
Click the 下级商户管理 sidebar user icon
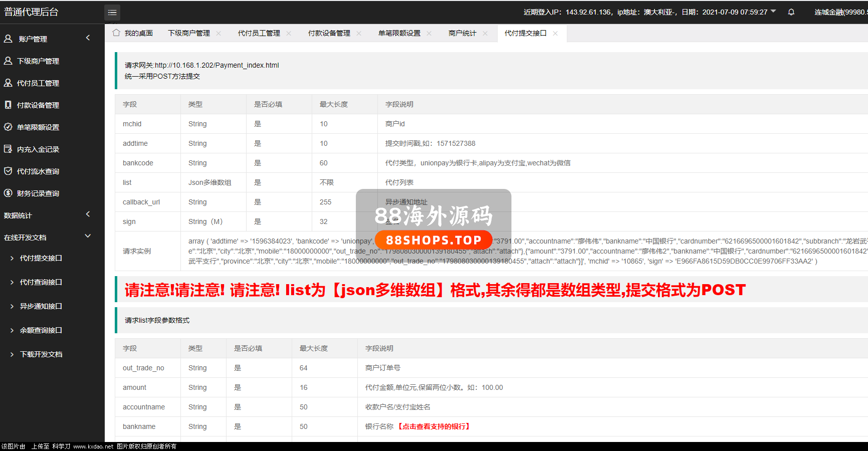pos(8,61)
